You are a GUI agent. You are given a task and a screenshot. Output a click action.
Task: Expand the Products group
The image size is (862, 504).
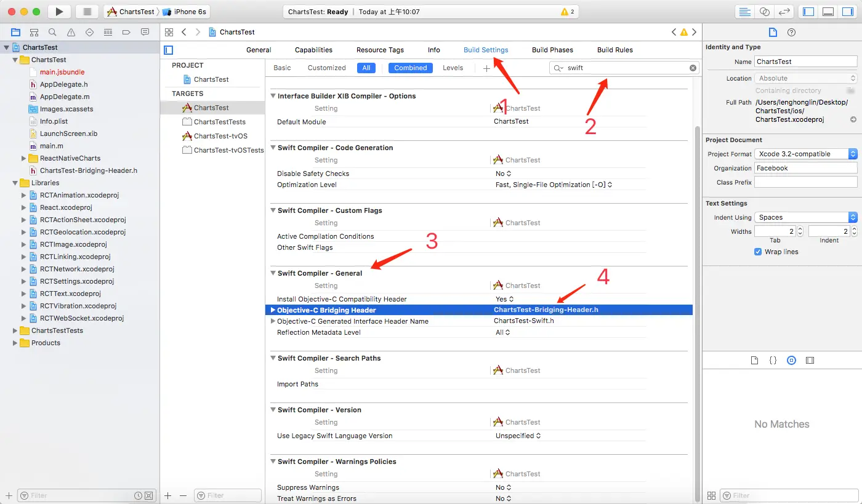coord(15,343)
